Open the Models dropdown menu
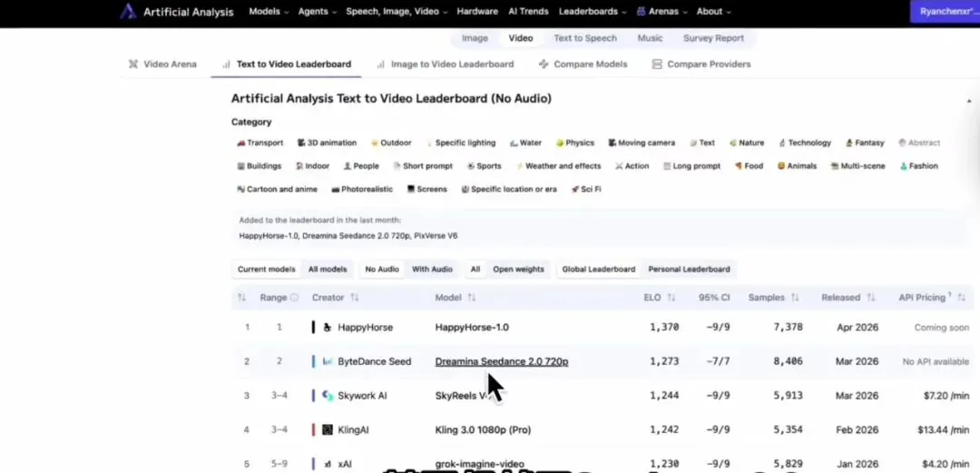This screenshot has height=473, width=980. (x=269, y=11)
